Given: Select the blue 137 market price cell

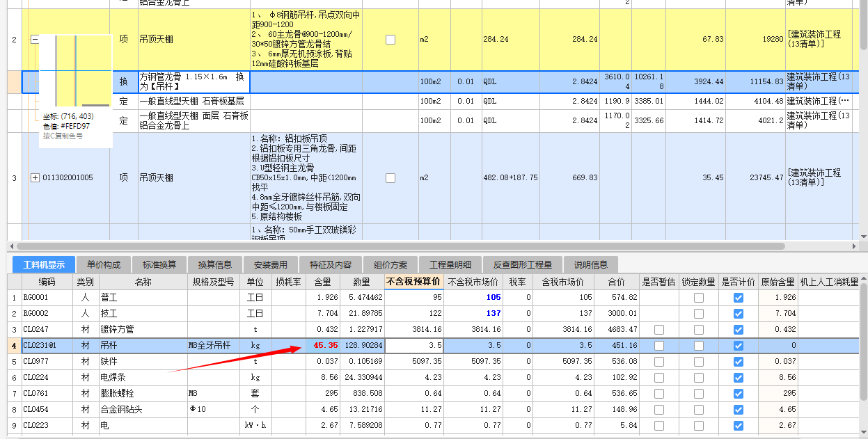Looking at the screenshot, I should click(x=473, y=314).
